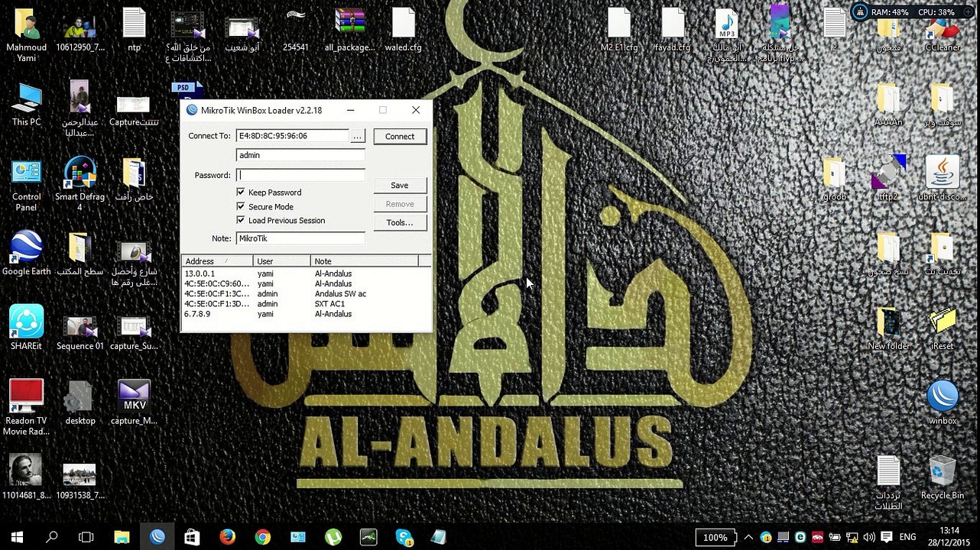This screenshot has height=550, width=980.
Task: Save the current WinBox entry
Action: tap(400, 185)
